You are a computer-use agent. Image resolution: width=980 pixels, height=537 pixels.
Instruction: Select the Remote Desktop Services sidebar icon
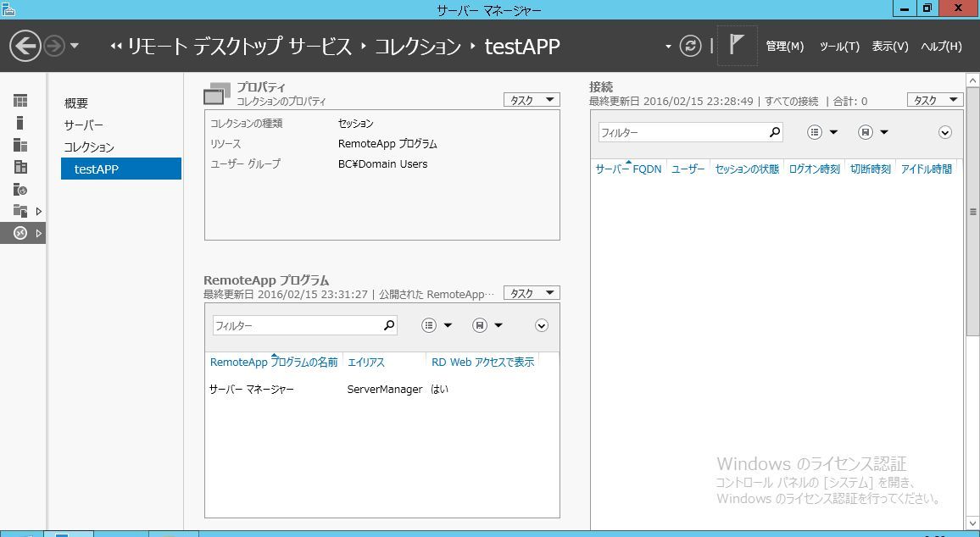[20, 233]
